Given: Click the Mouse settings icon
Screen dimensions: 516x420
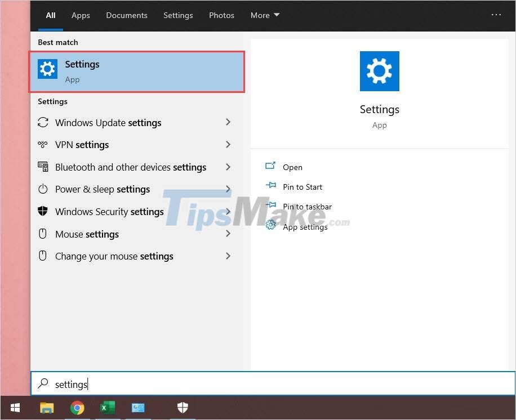Looking at the screenshot, I should [x=43, y=234].
